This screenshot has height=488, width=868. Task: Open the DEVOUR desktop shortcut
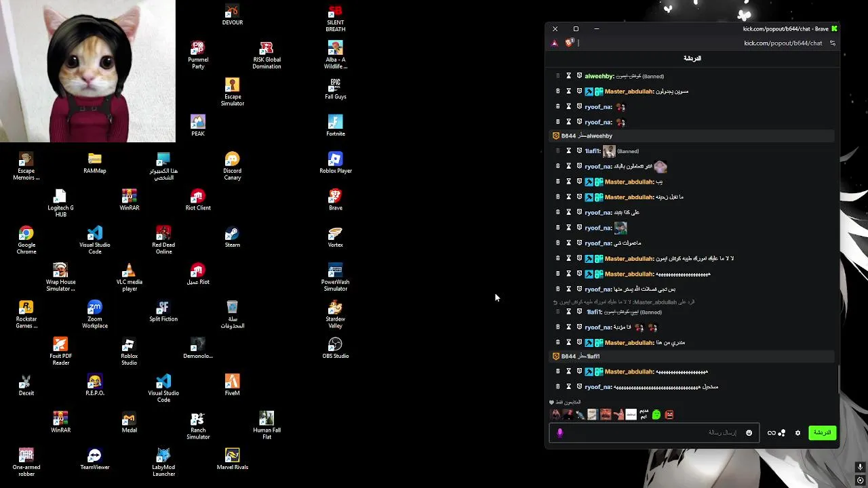click(232, 15)
